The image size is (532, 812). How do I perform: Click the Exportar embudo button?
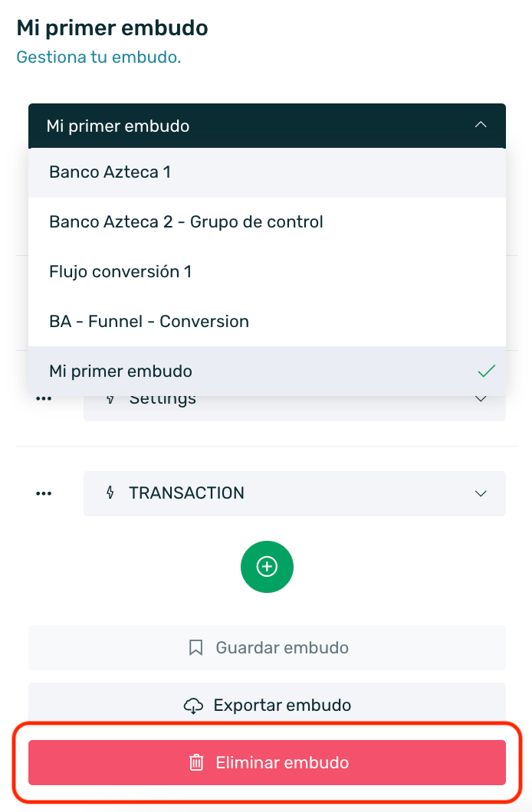coord(267,705)
